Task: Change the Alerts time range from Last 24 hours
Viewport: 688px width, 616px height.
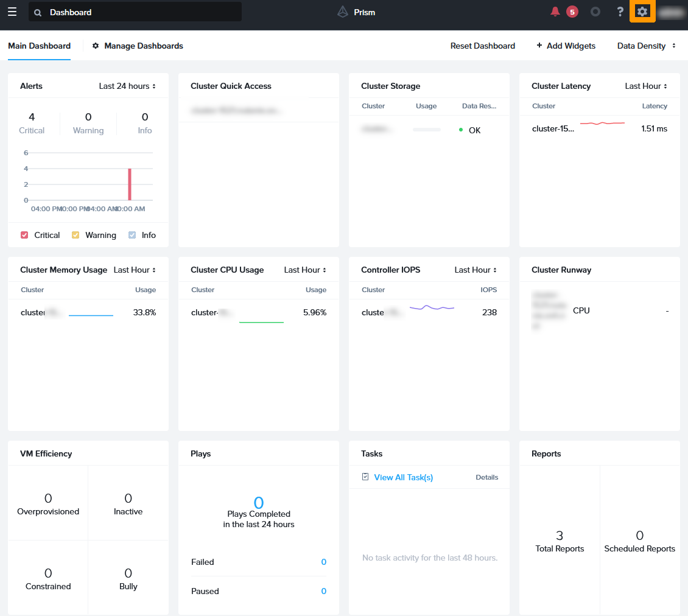Action: point(126,86)
